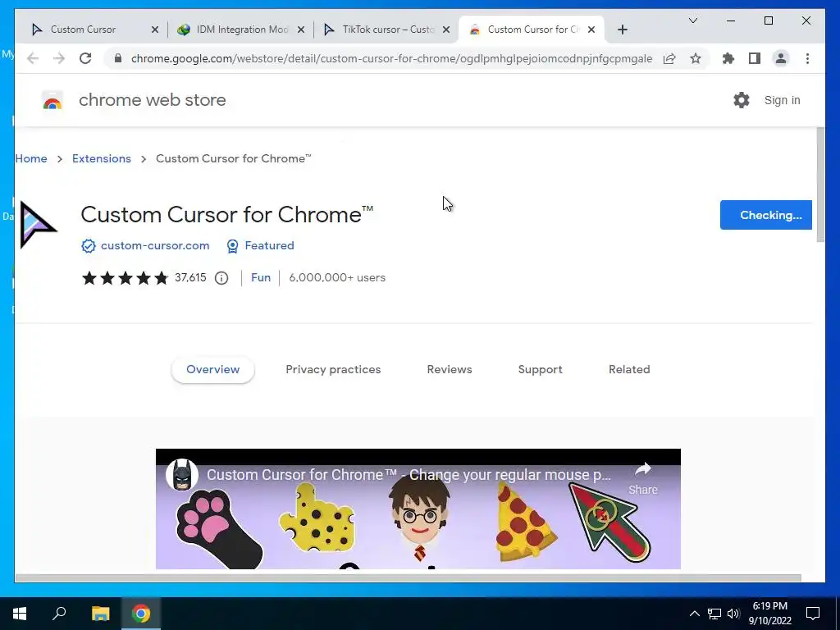Open the Windows notification center
840x630 pixels.
[x=813, y=614]
